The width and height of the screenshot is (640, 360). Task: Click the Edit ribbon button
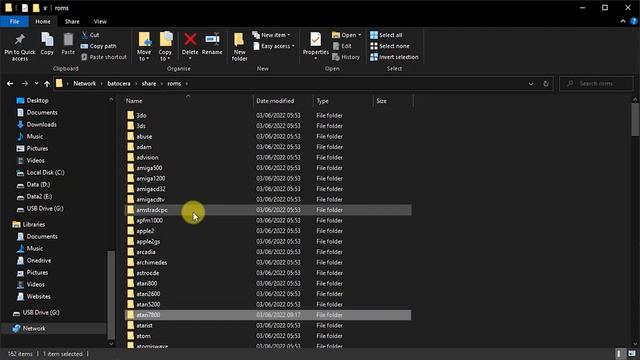click(x=342, y=46)
